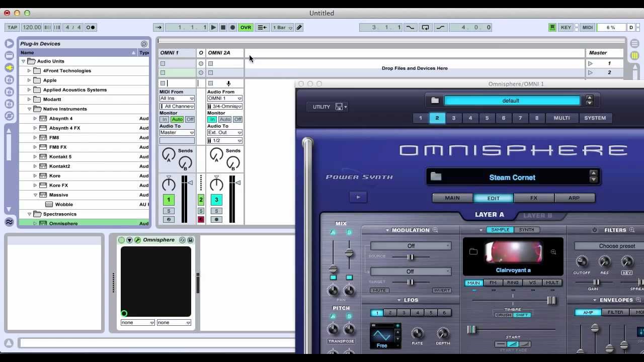Expand the 4Front Technologies folder
Viewport: 644px width, 362px height.
point(29,71)
